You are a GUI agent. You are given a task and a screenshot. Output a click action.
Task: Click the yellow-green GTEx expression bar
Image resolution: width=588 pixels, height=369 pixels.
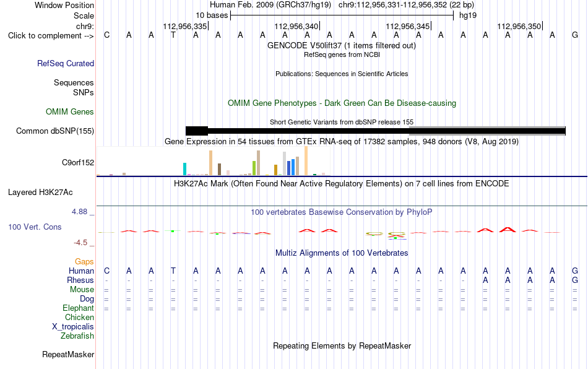pyautogui.click(x=254, y=168)
